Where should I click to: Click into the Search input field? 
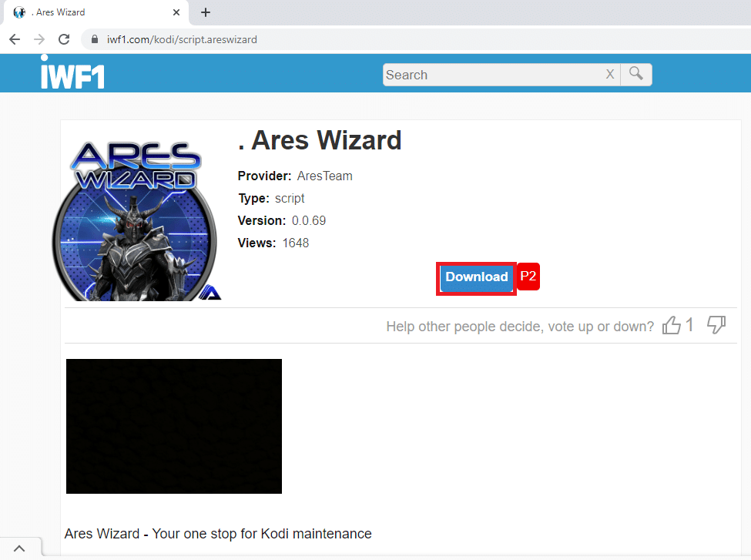point(493,75)
